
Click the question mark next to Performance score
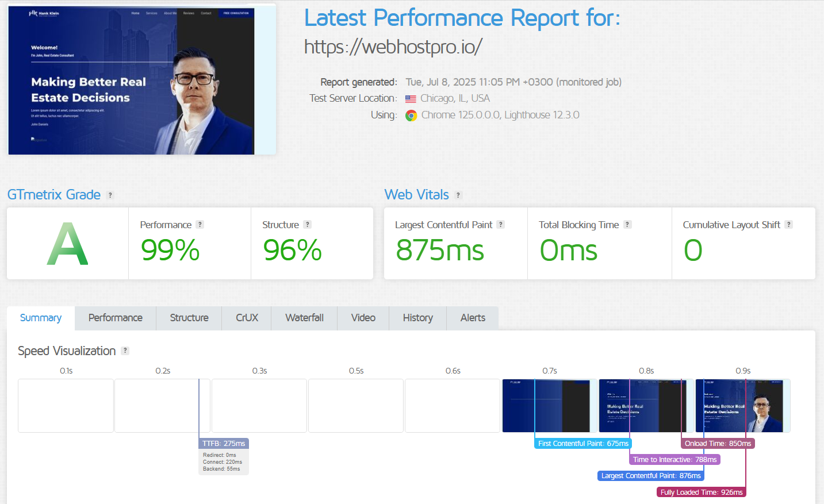pyautogui.click(x=200, y=225)
